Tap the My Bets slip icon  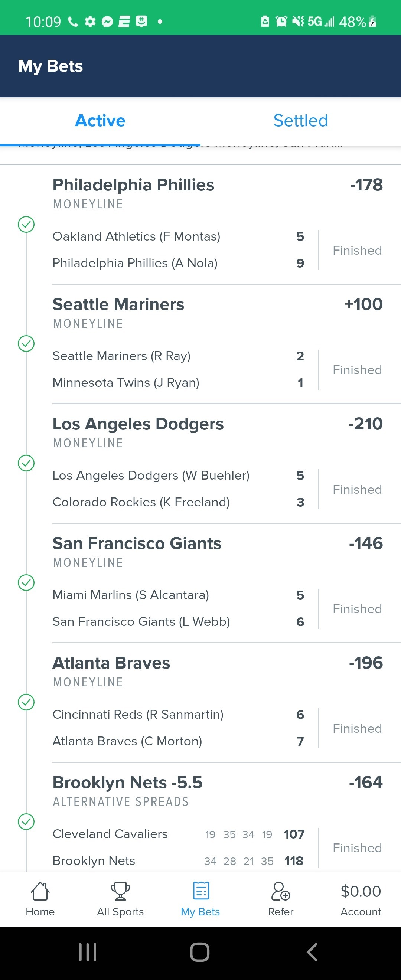click(x=200, y=891)
